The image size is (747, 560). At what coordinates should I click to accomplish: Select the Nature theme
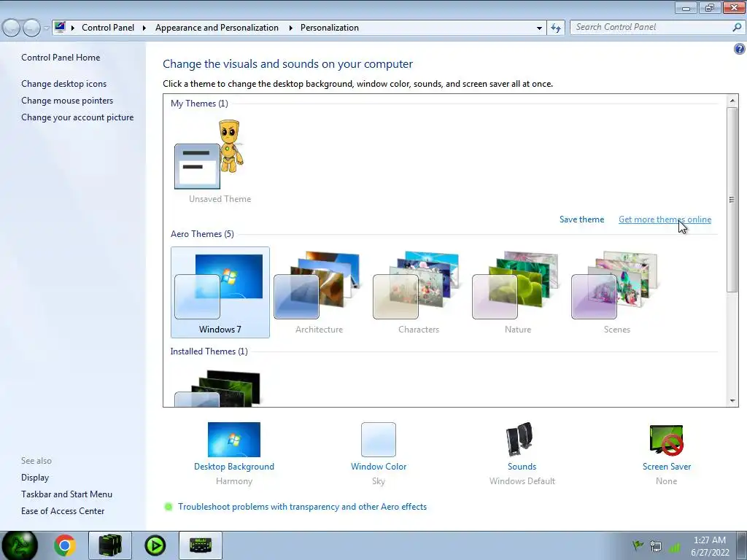coord(517,292)
